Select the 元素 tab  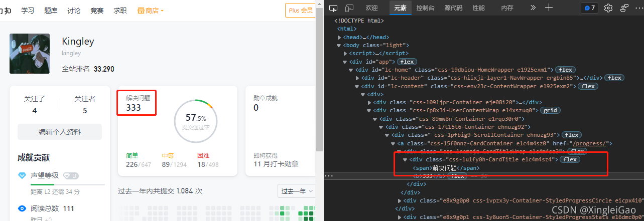(400, 8)
